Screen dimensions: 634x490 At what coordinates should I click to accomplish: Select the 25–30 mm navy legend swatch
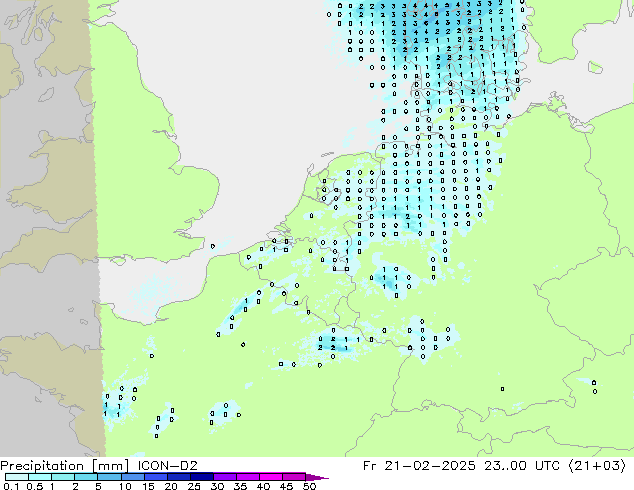[x=202, y=477]
